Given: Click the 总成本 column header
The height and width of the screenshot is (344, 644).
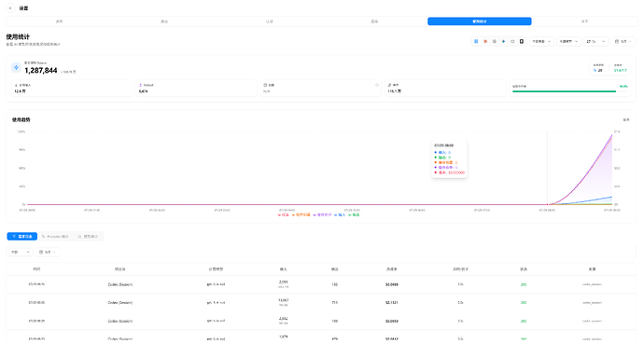Looking at the screenshot, I should (x=392, y=269).
